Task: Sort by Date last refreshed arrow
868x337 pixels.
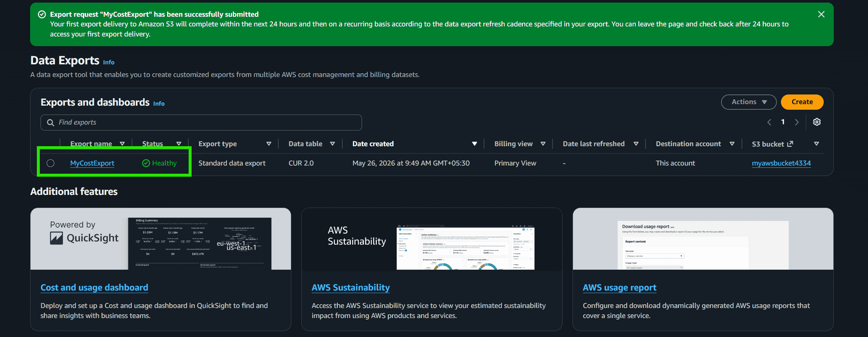Action: (636, 144)
